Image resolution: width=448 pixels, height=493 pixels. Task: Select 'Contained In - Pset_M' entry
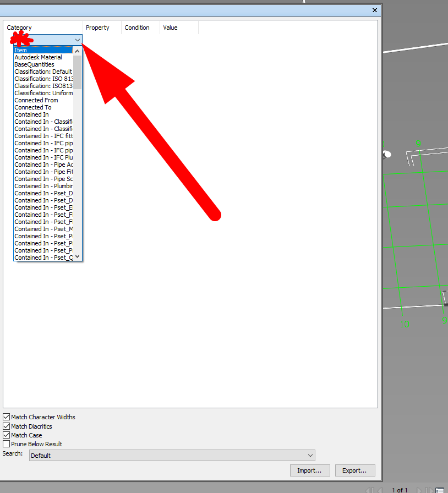click(43, 229)
